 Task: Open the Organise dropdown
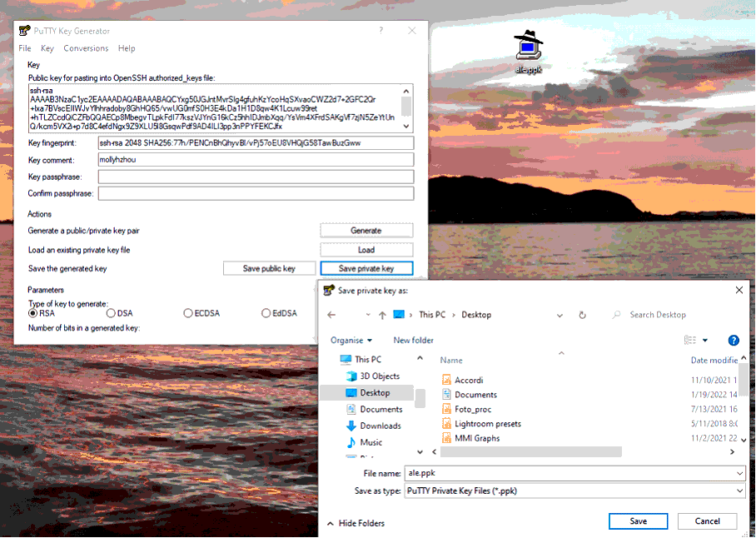[x=351, y=341]
